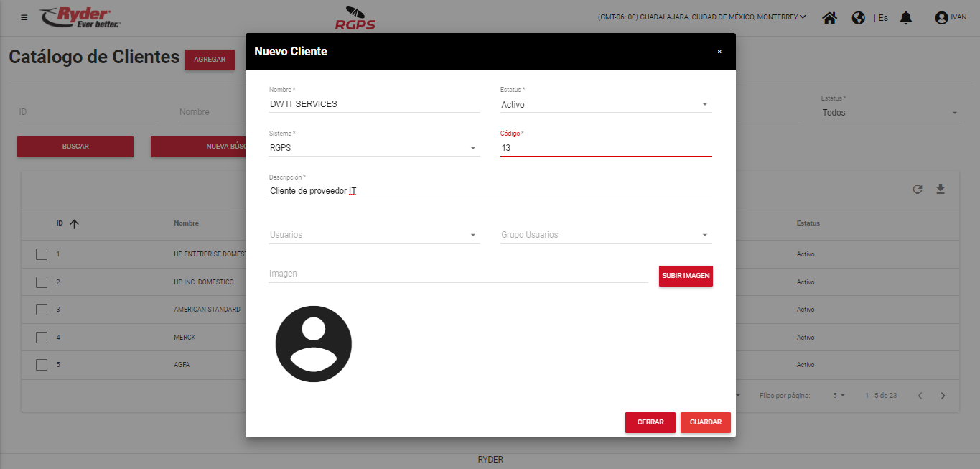Open the notifications bell
Image resolution: width=980 pixels, height=469 pixels.
pyautogui.click(x=905, y=17)
